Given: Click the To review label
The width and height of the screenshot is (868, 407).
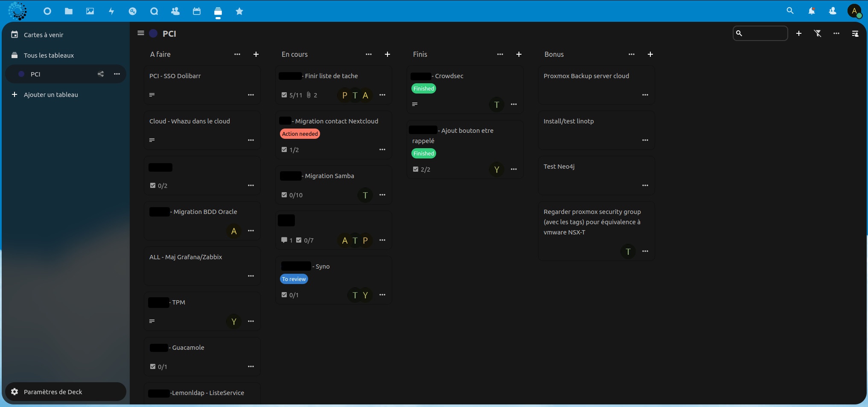Looking at the screenshot, I should point(294,279).
